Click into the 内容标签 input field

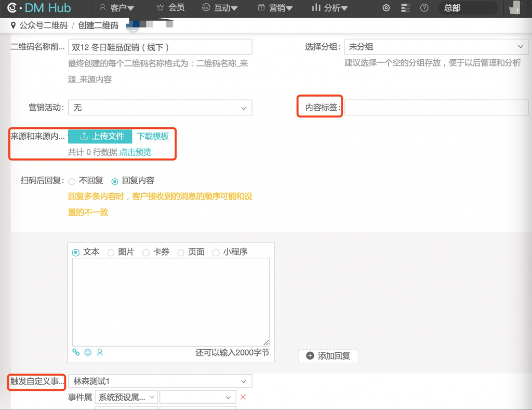(436, 108)
